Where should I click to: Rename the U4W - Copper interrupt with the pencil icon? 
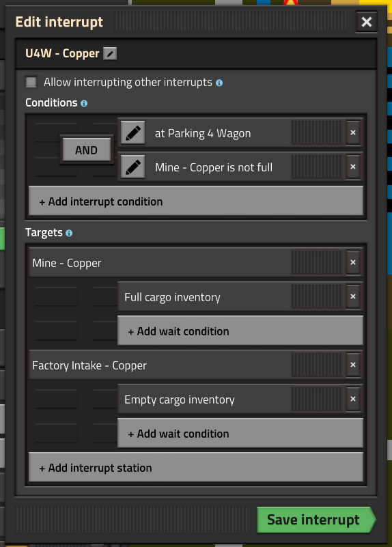110,54
